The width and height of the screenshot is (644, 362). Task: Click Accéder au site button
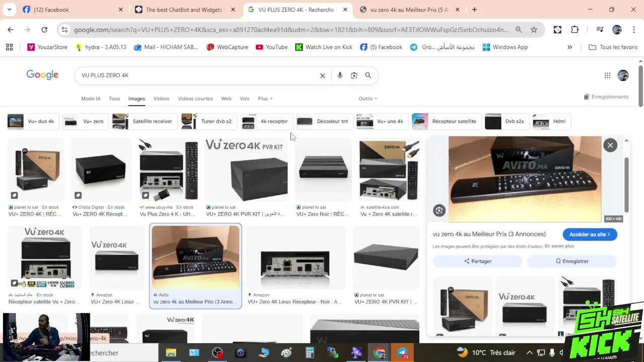pos(590,234)
